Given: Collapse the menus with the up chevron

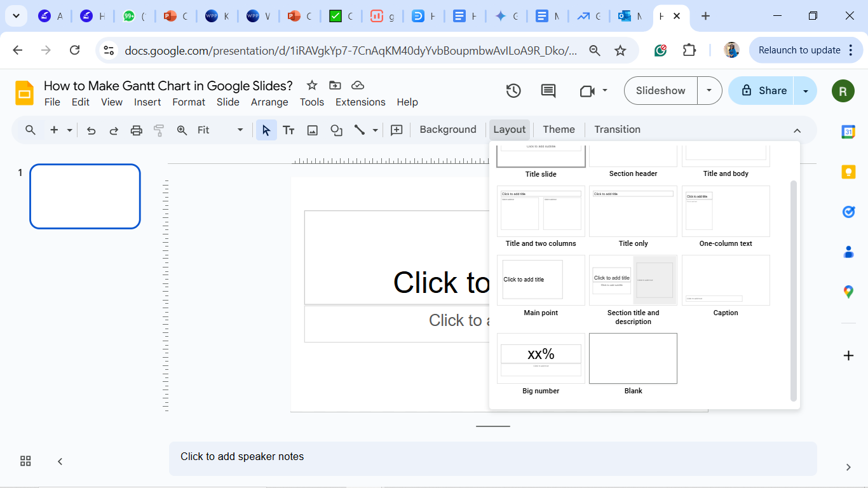Looking at the screenshot, I should (797, 130).
